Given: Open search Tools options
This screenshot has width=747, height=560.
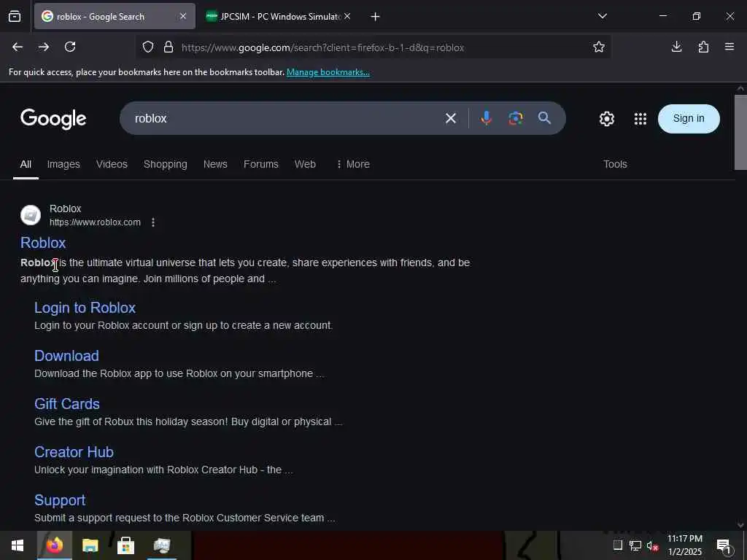Looking at the screenshot, I should tap(615, 164).
